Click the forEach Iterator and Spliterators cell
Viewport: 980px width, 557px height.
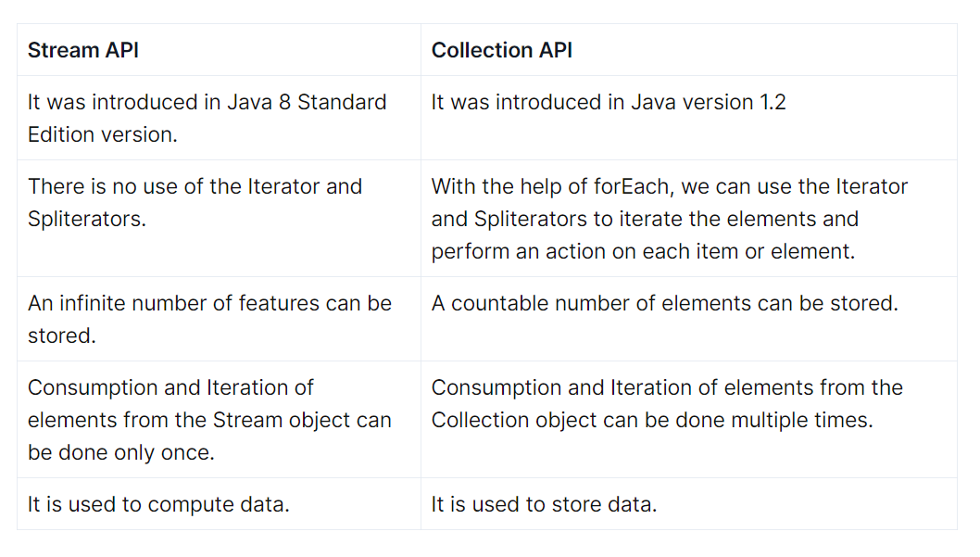[x=689, y=219]
